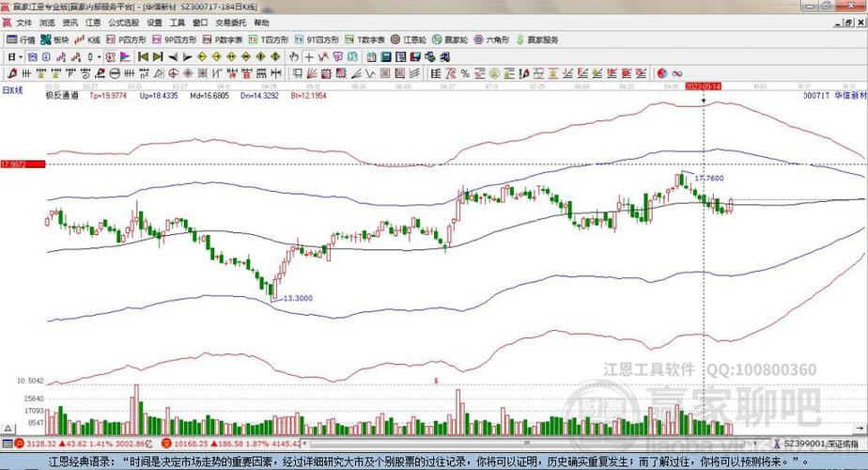Image resolution: width=868 pixels, height=470 pixels.
Task: Open the 江恩轮 Gann wheel
Action: [408, 39]
